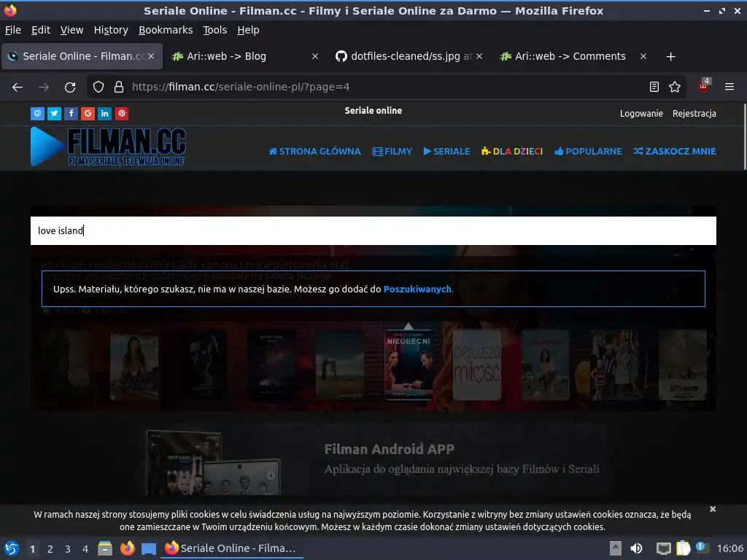The image size is (747, 560).
Task: Click the Filman Android APP banner
Action: point(373,459)
